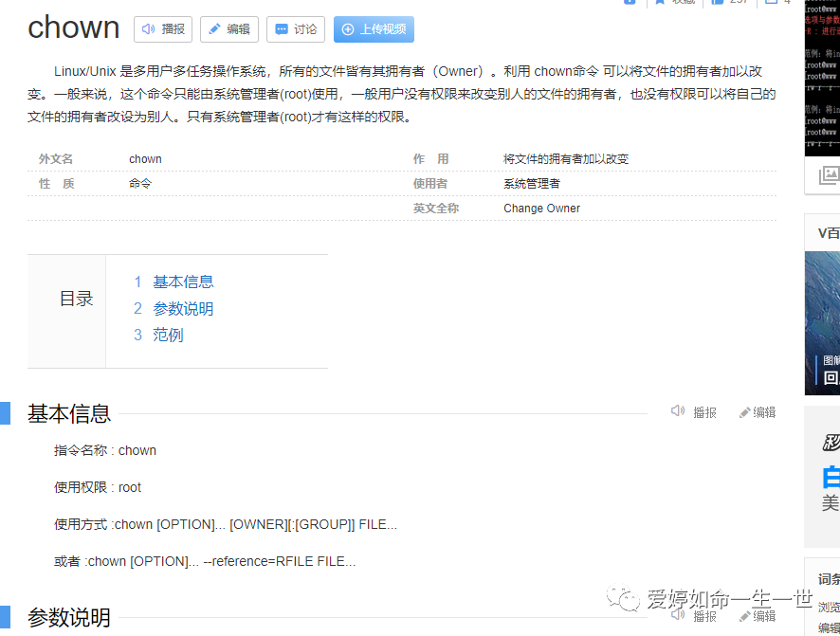The image size is (840, 636).
Task: Open the 讨论 discussion button
Action: tap(296, 28)
